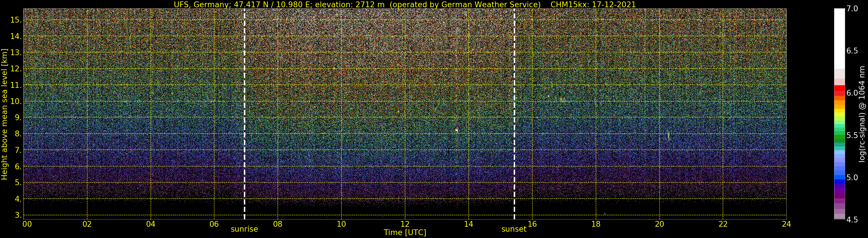Image resolution: width=868 pixels, height=238 pixels.
Task: Pick the yellow band on the colorbar
Action: pos(839,111)
